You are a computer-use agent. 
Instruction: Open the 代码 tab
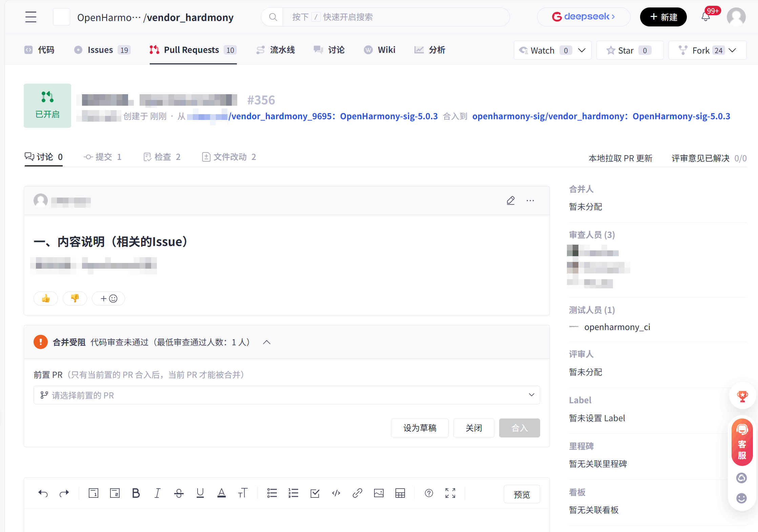[x=39, y=50]
